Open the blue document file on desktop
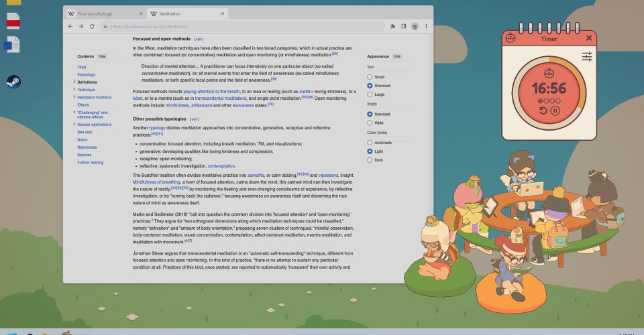 point(12,45)
